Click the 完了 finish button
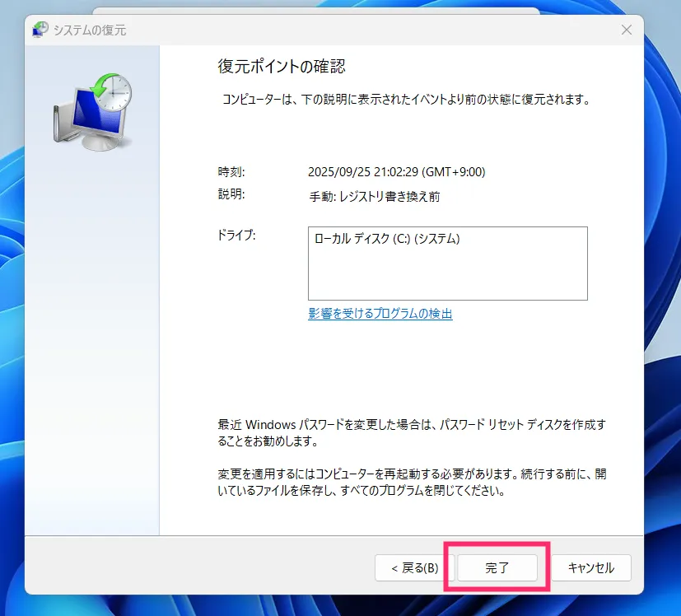681x616 pixels. [x=497, y=567]
